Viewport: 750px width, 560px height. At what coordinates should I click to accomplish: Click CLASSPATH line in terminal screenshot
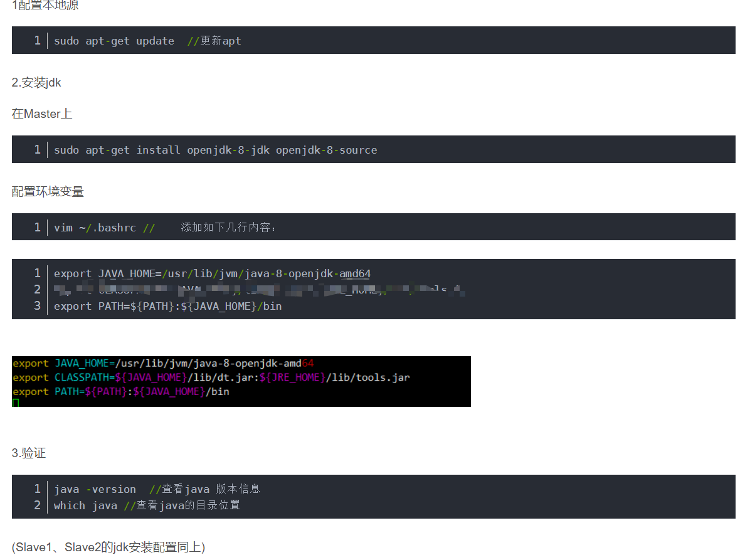[211, 378]
